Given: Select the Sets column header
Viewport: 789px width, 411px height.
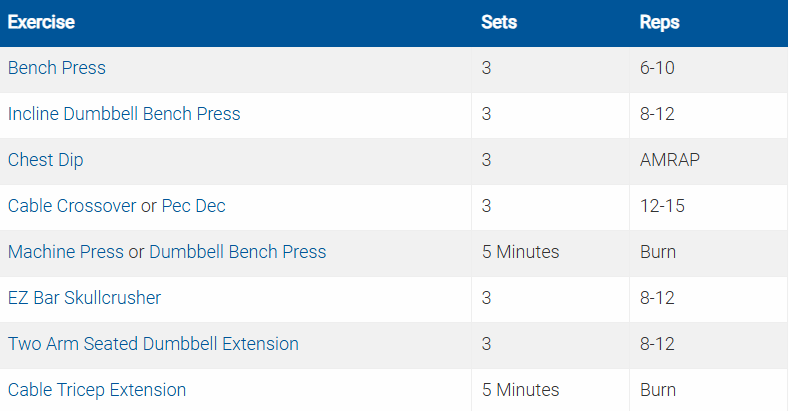Looking at the screenshot, I should coord(499,22).
